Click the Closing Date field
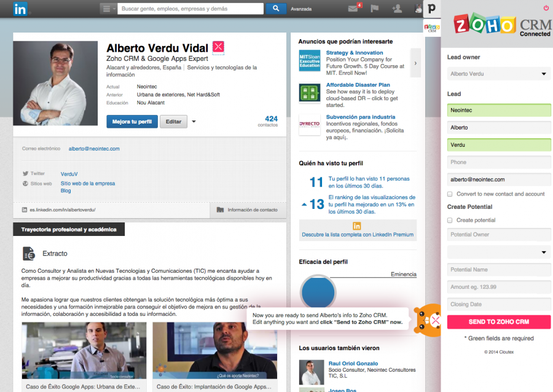The height and width of the screenshot is (392, 553). click(x=499, y=304)
